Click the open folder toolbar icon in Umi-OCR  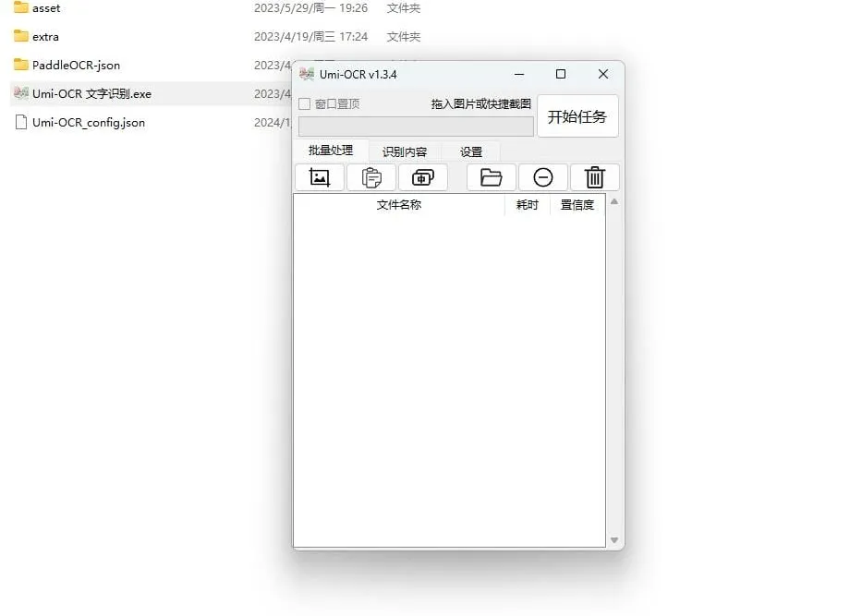tap(491, 177)
